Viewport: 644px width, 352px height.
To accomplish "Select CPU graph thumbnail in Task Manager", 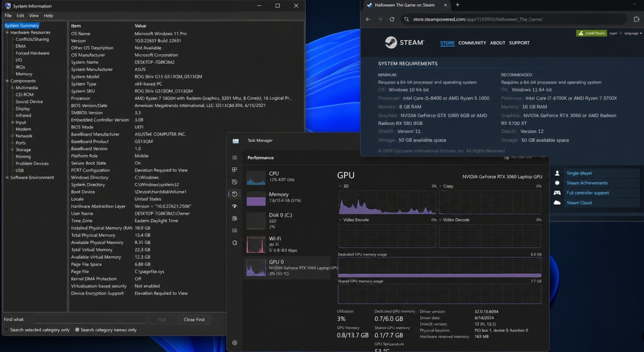I will click(x=256, y=178).
